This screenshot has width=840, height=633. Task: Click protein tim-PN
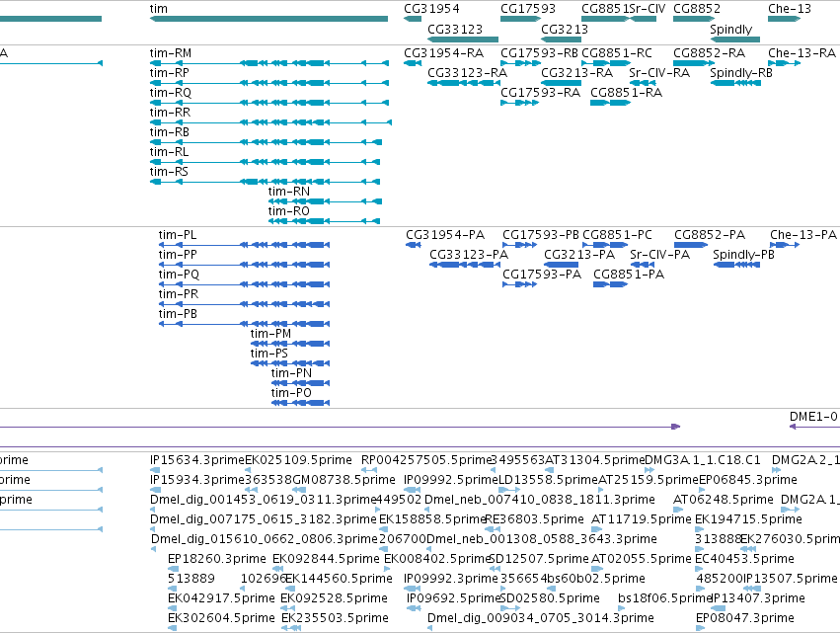tap(300, 383)
